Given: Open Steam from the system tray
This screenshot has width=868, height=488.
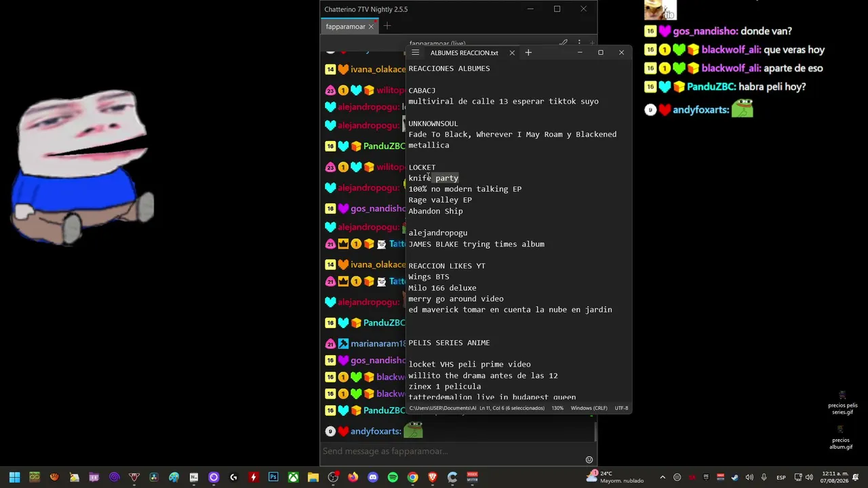Looking at the screenshot, I should [x=734, y=477].
